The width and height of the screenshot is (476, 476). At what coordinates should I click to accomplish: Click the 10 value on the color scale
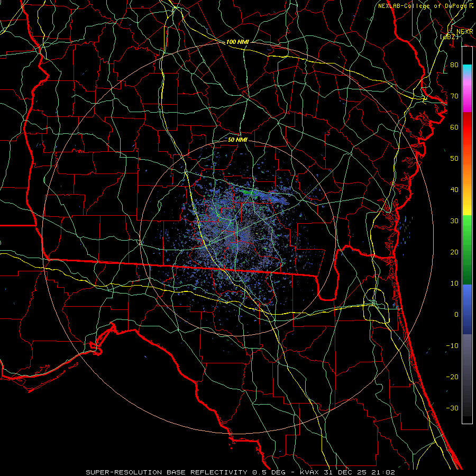(x=454, y=283)
